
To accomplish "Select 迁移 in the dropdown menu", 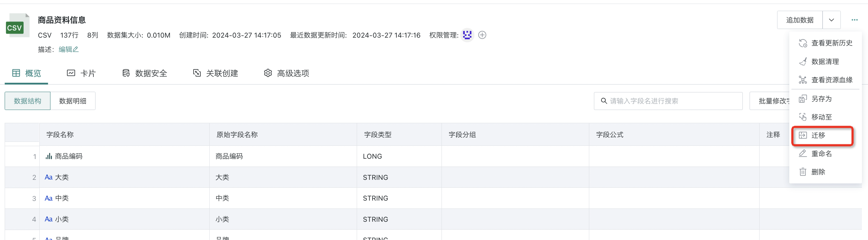I will click(818, 135).
